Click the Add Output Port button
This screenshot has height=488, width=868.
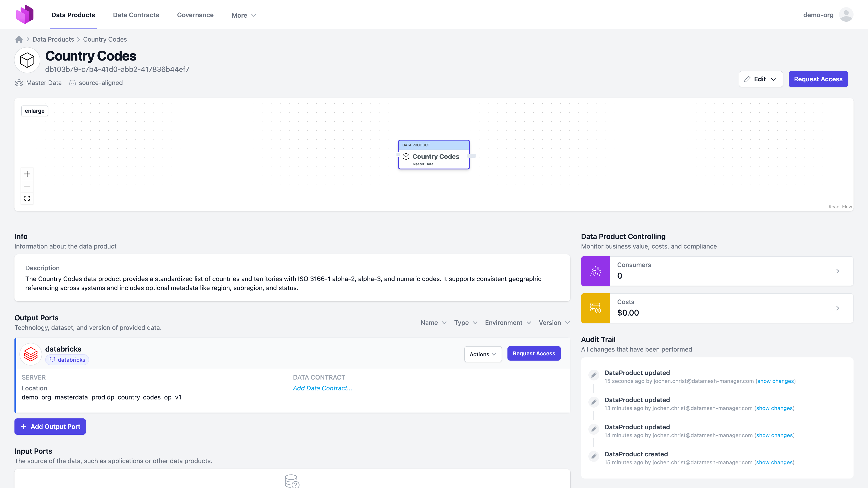coord(50,426)
